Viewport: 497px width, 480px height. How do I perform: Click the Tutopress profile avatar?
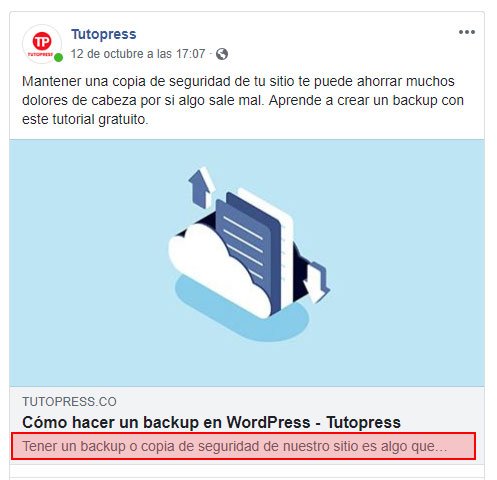tap(42, 44)
